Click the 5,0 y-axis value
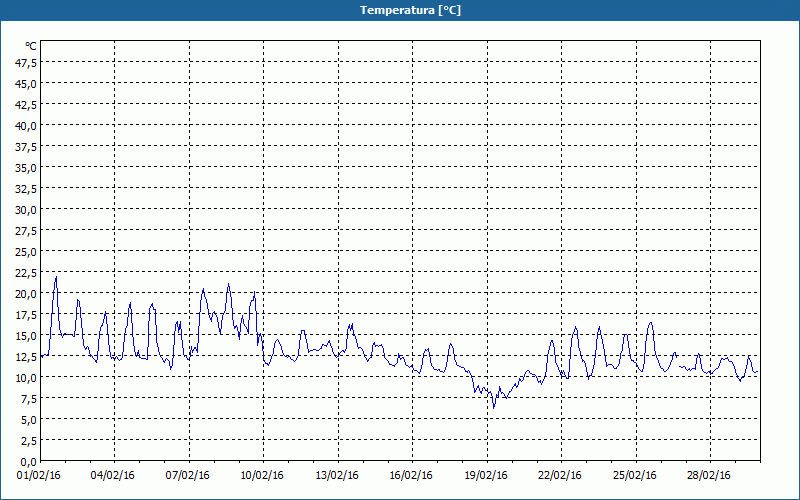This screenshot has width=800, height=500. [x=28, y=419]
